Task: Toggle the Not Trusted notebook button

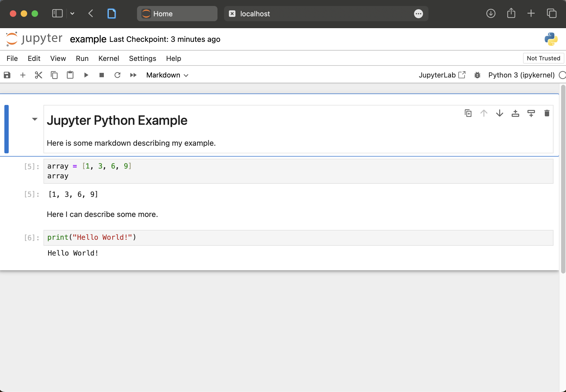Action: [543, 58]
